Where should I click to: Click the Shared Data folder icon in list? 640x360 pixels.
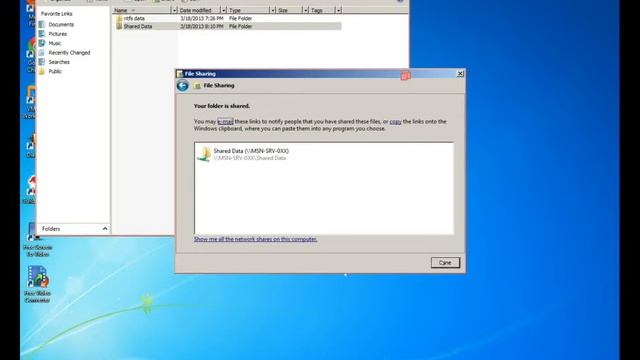(119, 26)
